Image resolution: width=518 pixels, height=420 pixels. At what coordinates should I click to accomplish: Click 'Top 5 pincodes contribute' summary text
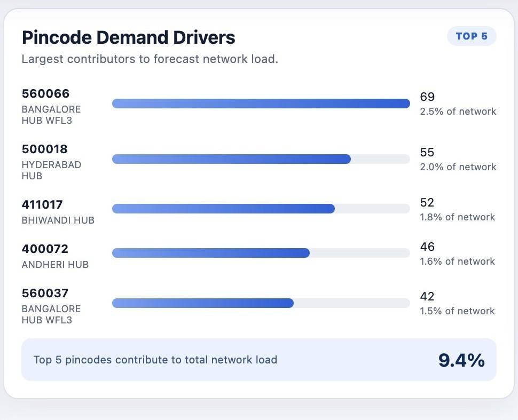[x=155, y=360]
